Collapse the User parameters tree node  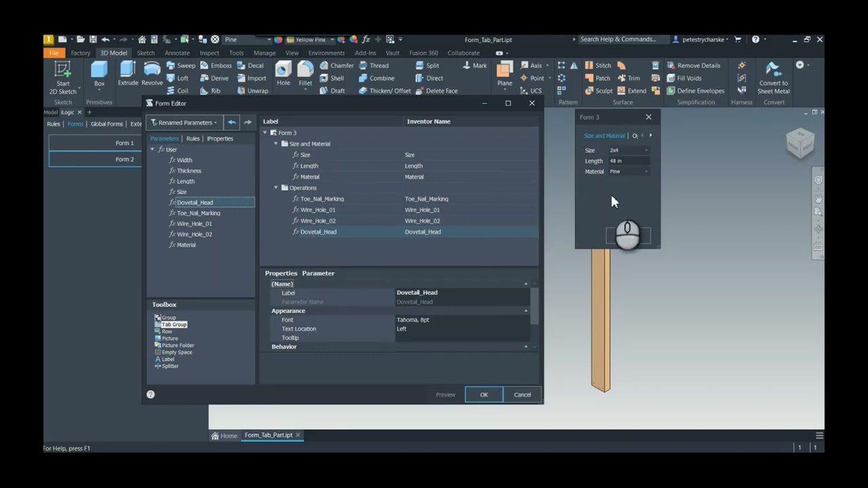(x=153, y=149)
